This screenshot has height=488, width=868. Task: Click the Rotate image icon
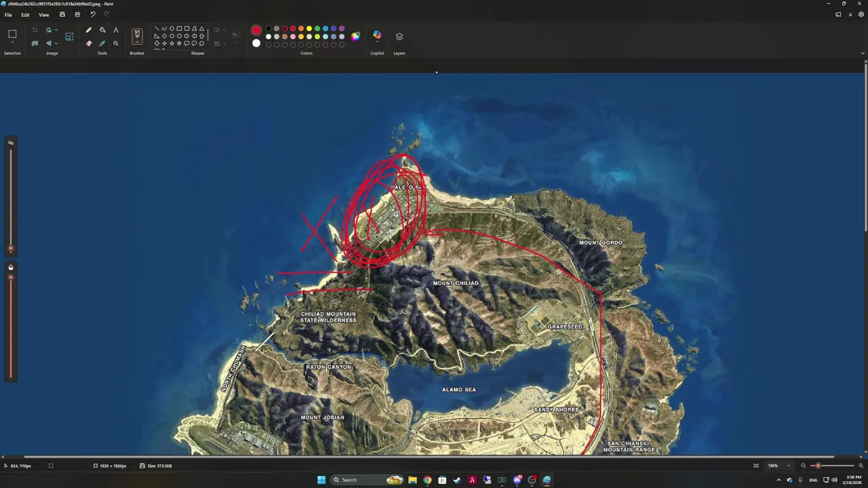tap(48, 30)
